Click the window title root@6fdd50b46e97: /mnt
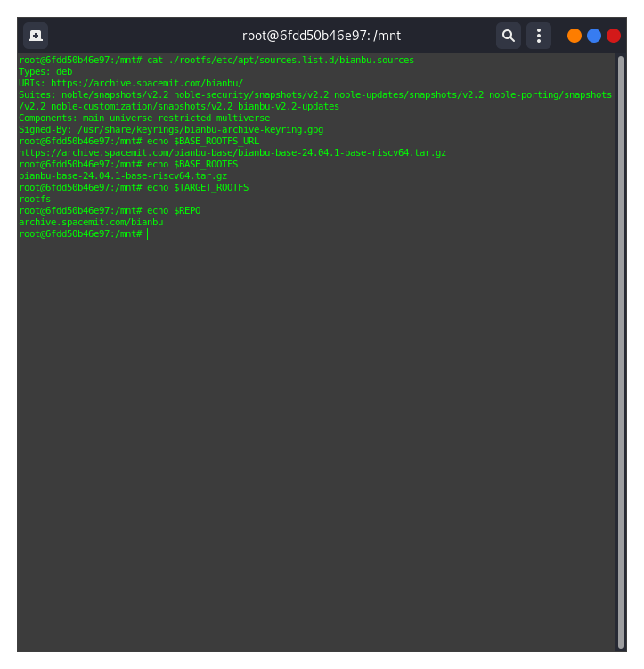The width and height of the screenshot is (644, 669). click(322, 36)
